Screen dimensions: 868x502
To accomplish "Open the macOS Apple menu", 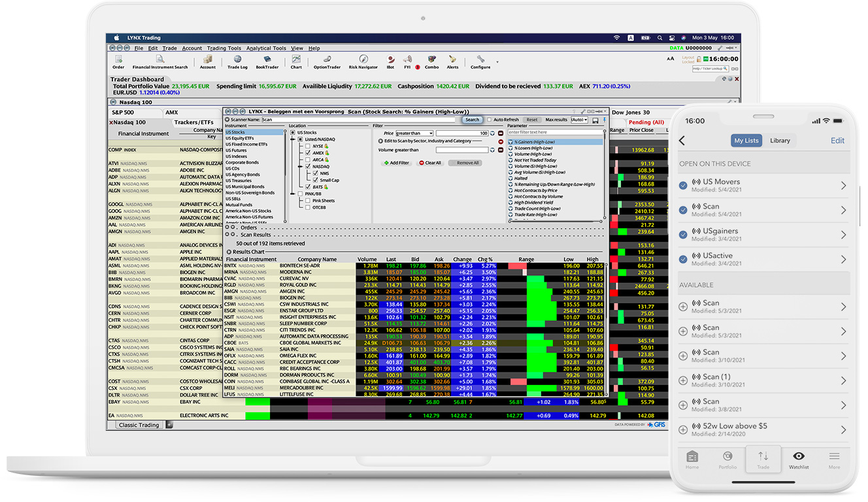I will coord(118,38).
